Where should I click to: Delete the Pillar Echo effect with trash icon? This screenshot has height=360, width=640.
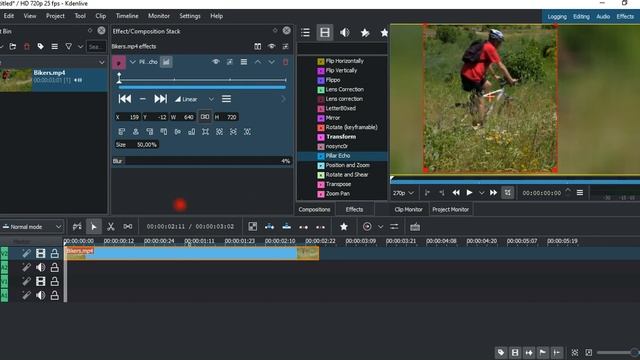click(x=285, y=62)
